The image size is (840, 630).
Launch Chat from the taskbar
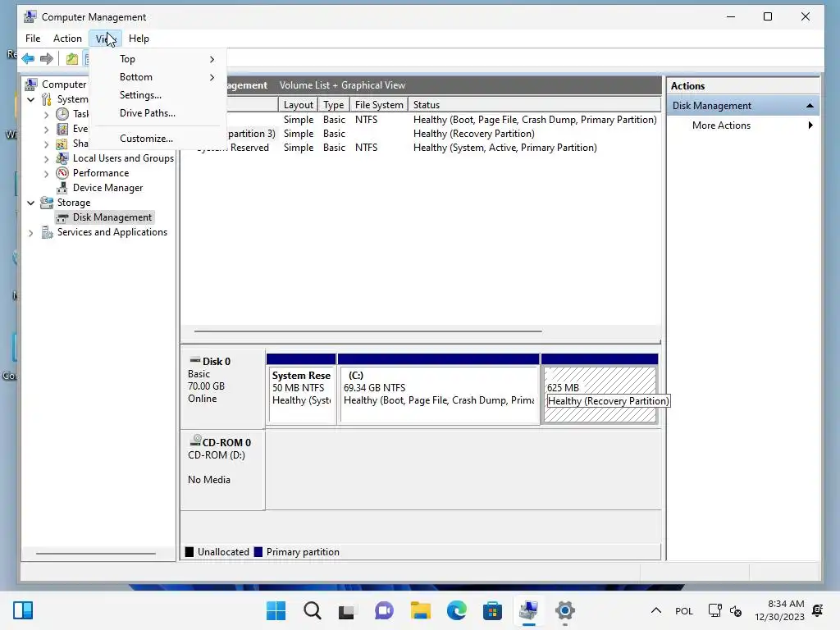coord(384,610)
